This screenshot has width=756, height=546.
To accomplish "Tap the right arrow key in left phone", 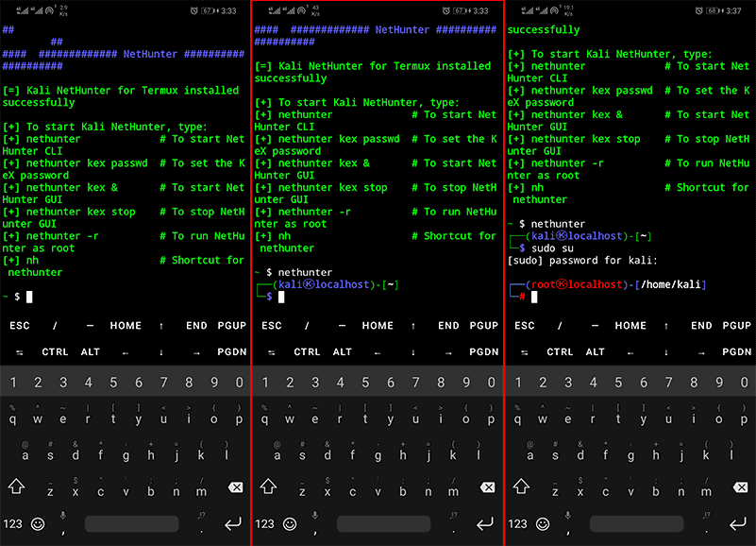I will (196, 353).
